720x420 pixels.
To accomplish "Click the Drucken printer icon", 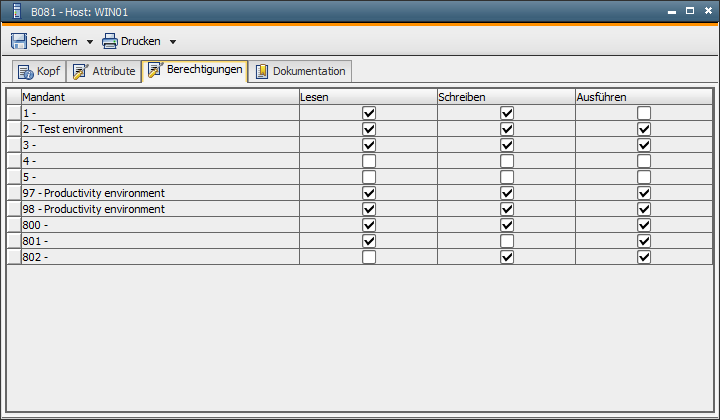I will [x=110, y=41].
